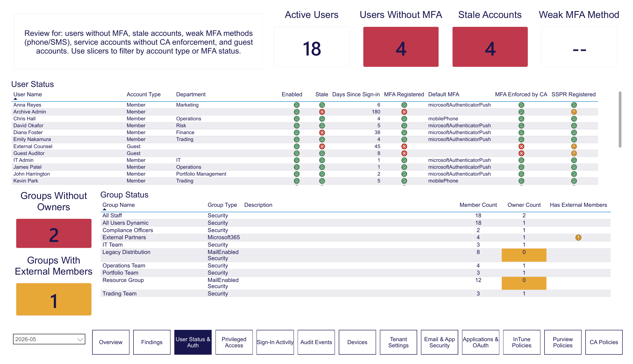Click the Users Without MFA red card
The image size is (633, 364).
tap(400, 47)
